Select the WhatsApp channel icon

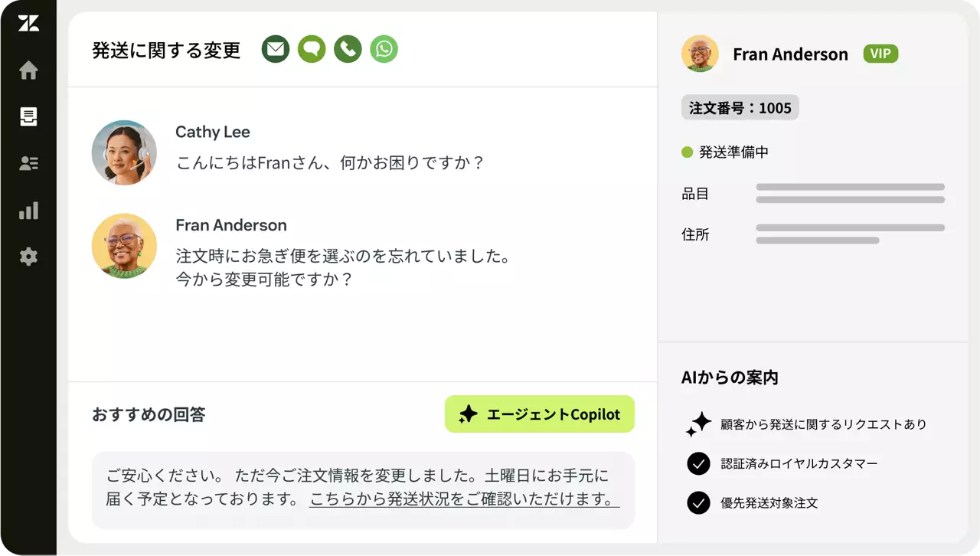384,50
